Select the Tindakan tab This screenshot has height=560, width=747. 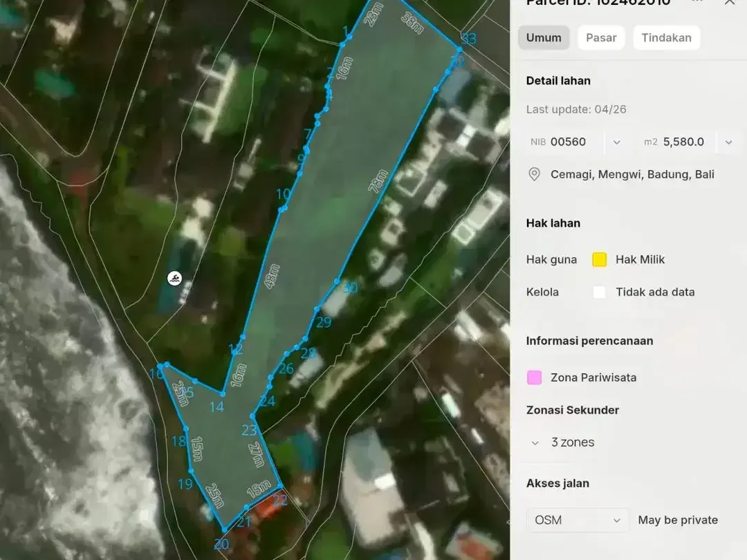[x=666, y=37]
